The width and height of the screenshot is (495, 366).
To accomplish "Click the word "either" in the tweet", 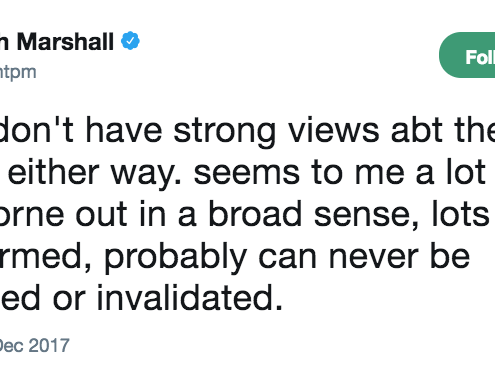I will pyautogui.click(x=53, y=172).
